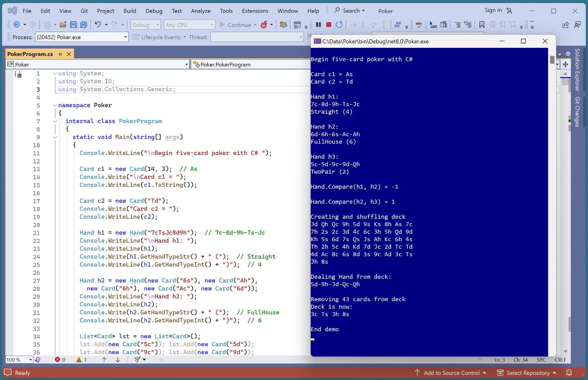Toggle bookmark on the current line
The height and width of the screenshot is (380, 588).
pos(482,25)
